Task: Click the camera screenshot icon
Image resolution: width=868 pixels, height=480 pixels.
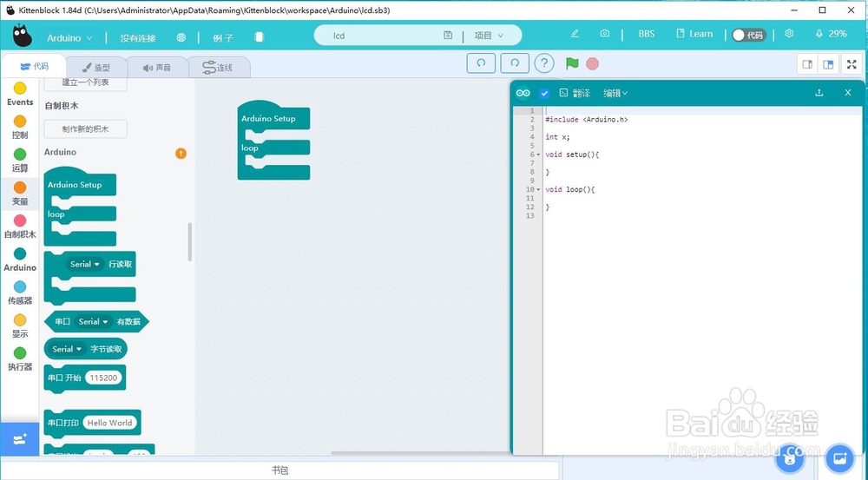Action: pos(604,34)
